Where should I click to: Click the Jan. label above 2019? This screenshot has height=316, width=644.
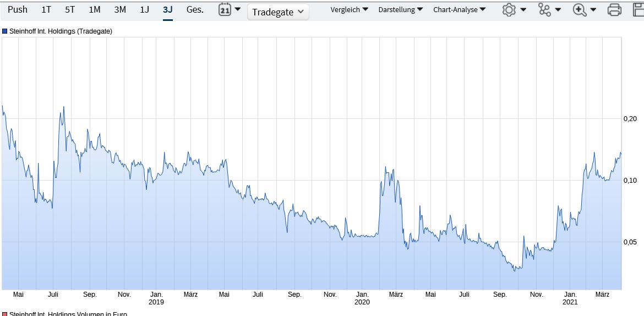click(156, 295)
